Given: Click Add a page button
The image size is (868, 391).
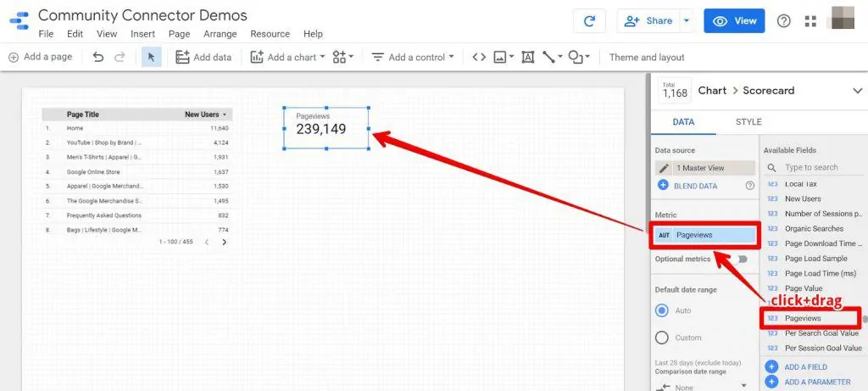Looking at the screenshot, I should pyautogui.click(x=41, y=57).
